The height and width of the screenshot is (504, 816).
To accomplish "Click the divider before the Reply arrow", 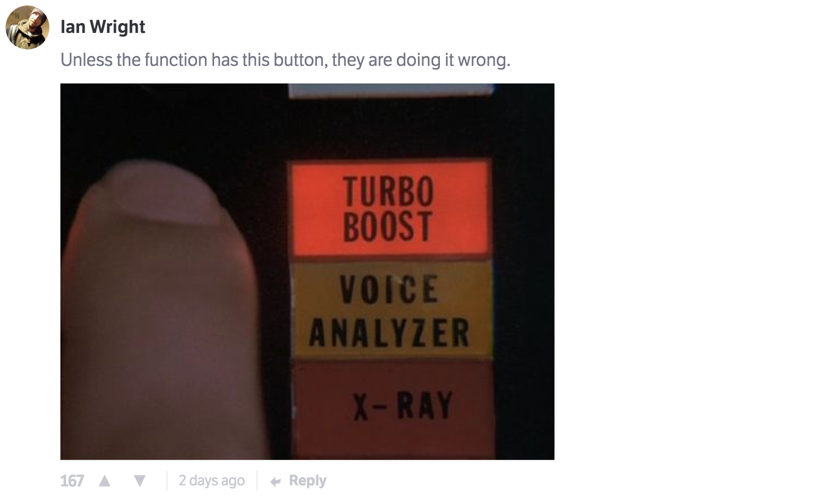I will tap(258, 481).
